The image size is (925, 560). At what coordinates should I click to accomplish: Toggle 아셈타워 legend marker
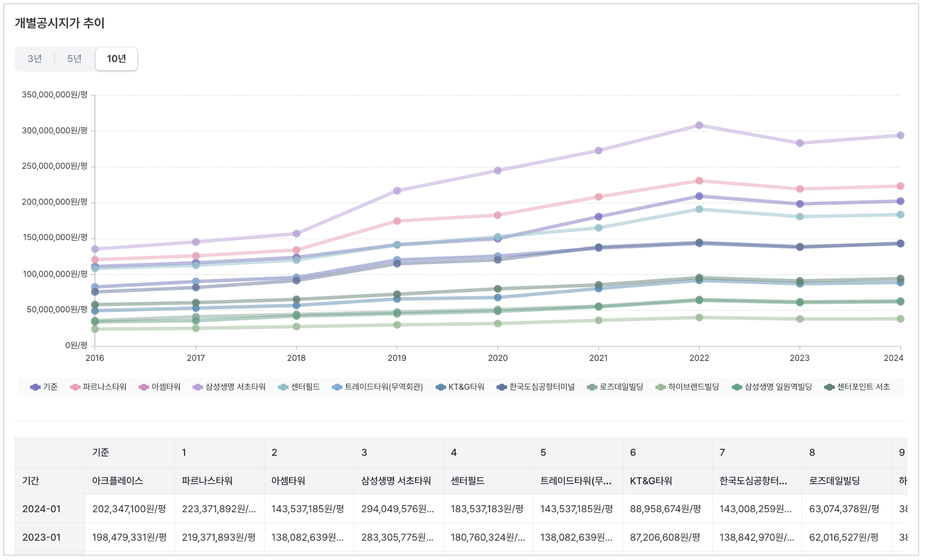(144, 387)
